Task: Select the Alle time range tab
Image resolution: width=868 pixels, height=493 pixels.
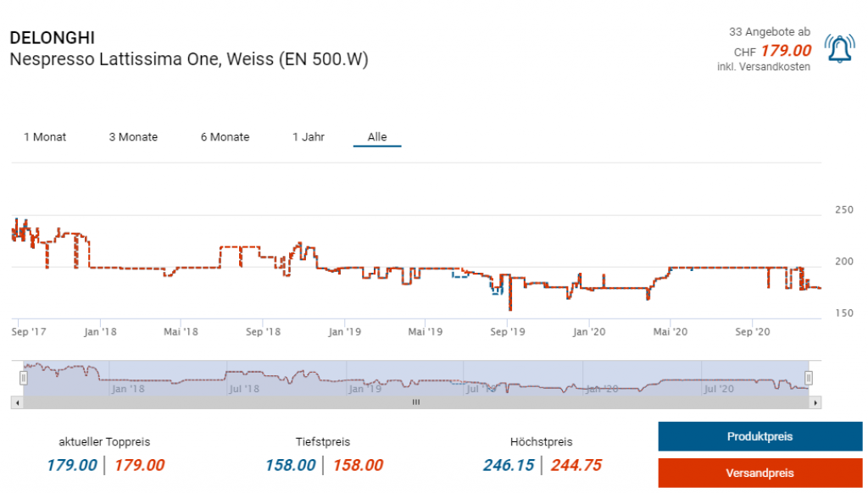Action: pyautogui.click(x=377, y=137)
